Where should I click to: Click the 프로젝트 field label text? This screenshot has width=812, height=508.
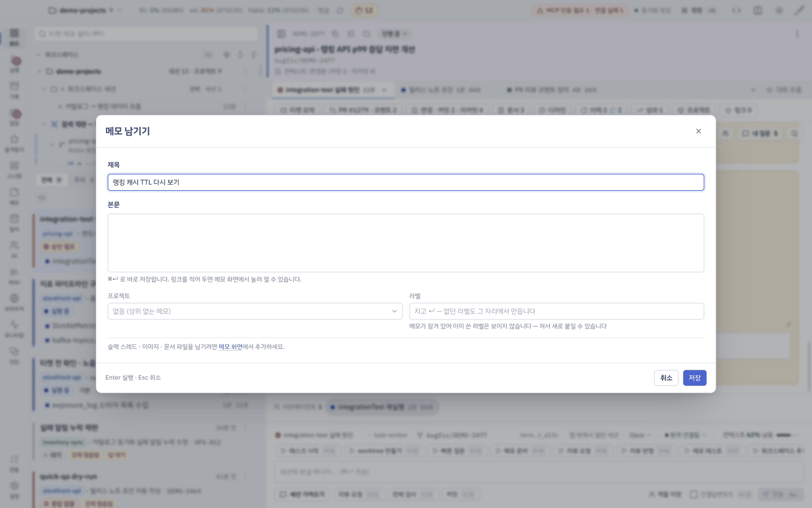tap(119, 296)
